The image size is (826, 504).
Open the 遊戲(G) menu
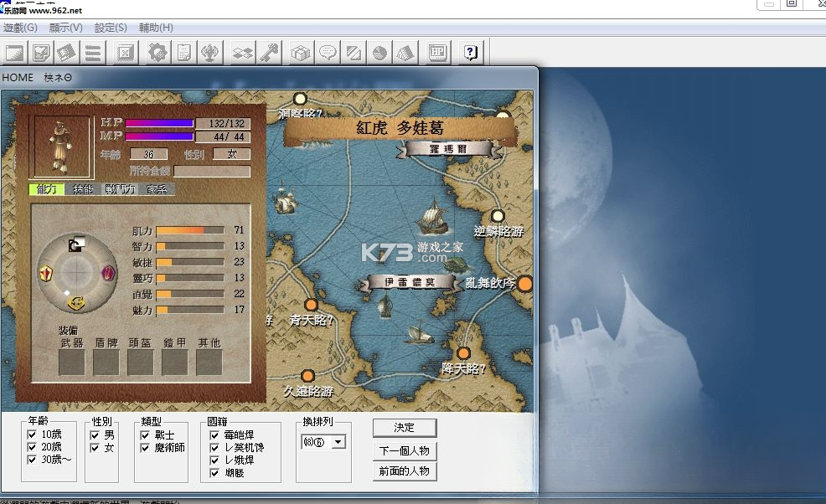tap(21, 28)
